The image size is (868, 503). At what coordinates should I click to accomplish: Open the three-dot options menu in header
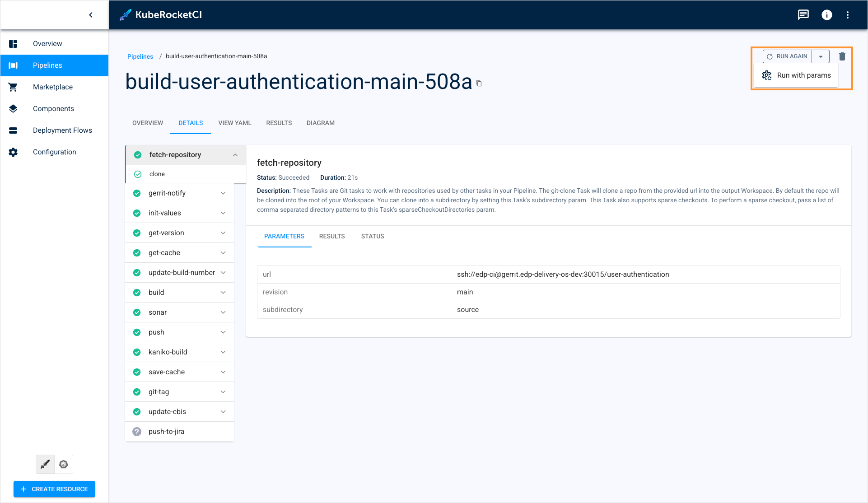pyautogui.click(x=848, y=15)
